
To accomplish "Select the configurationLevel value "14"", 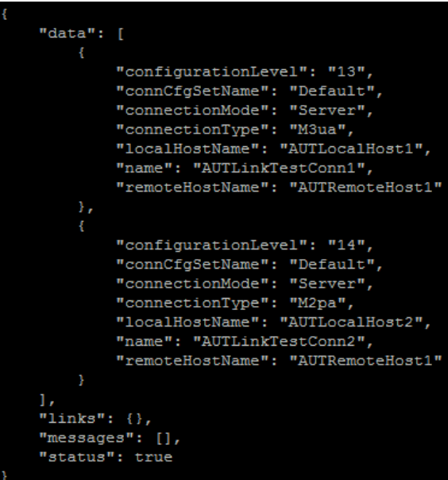I will click(x=346, y=245).
